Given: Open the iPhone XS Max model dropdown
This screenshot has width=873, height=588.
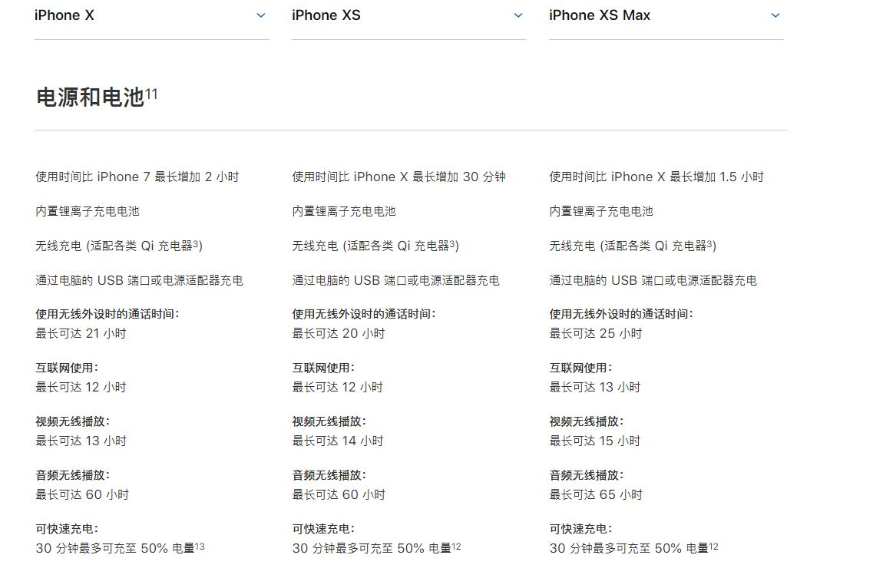Looking at the screenshot, I should tap(666, 15).
